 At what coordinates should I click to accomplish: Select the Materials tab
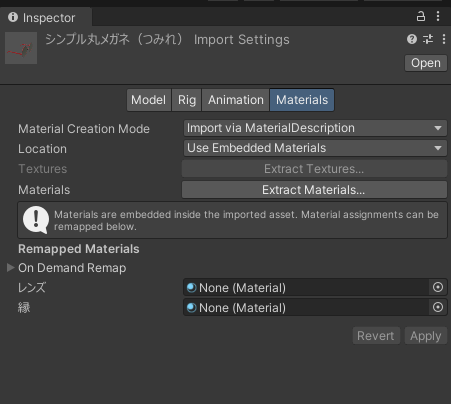[302, 100]
